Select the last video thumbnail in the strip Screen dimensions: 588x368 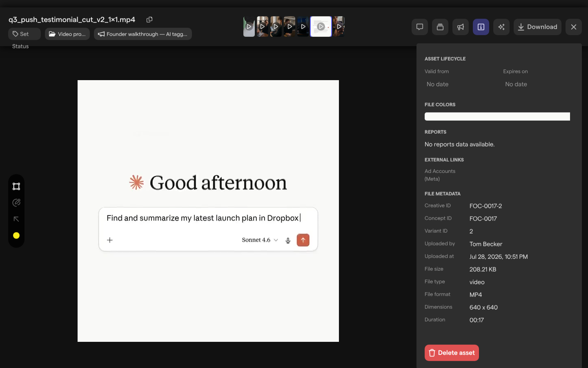[339, 27]
